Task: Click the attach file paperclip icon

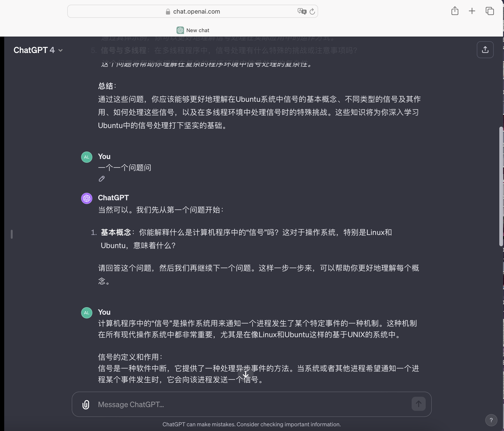Action: 86,405
